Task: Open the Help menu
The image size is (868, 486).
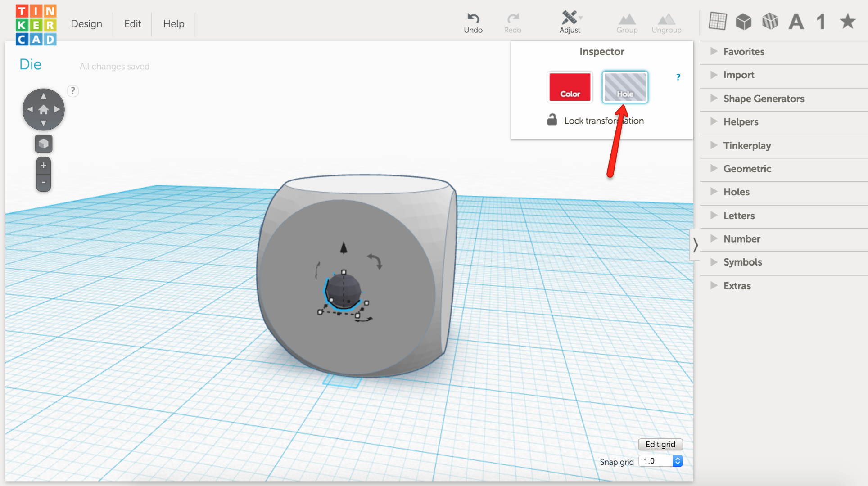Action: click(173, 24)
